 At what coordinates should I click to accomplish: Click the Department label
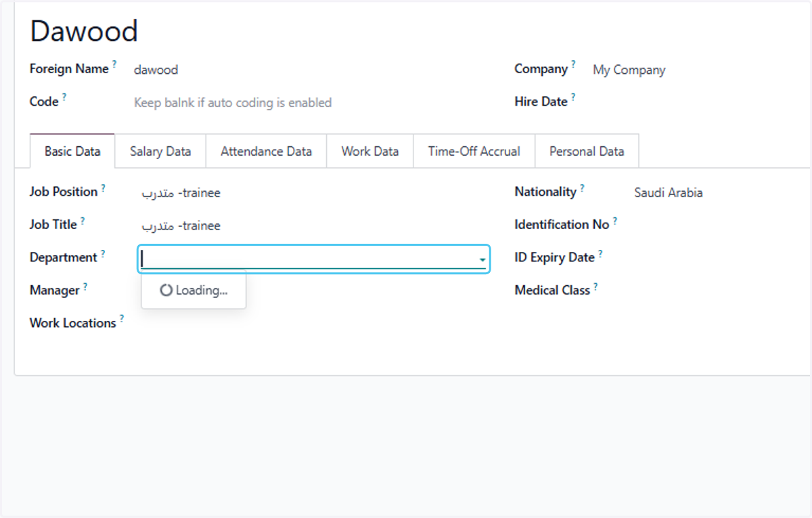pos(64,258)
